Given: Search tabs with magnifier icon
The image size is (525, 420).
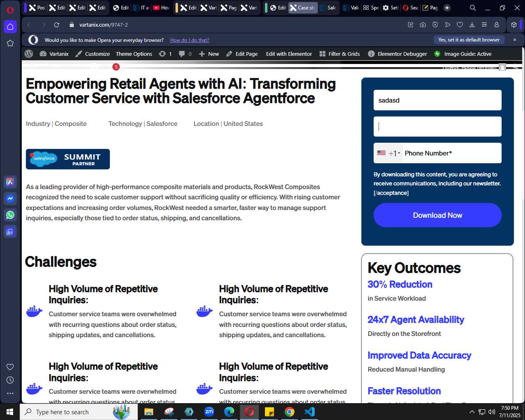Looking at the screenshot, I should pyautogui.click(x=473, y=8).
